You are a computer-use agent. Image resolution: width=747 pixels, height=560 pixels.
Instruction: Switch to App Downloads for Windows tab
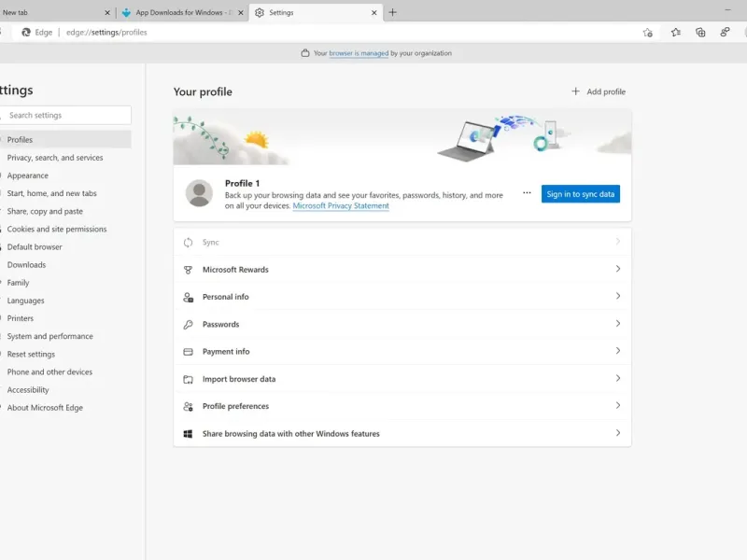coord(181,13)
